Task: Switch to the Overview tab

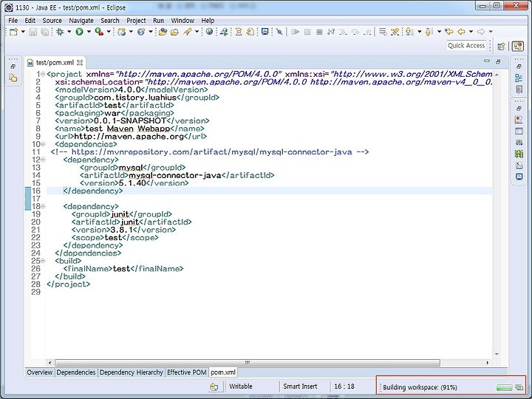Action: tap(39, 372)
